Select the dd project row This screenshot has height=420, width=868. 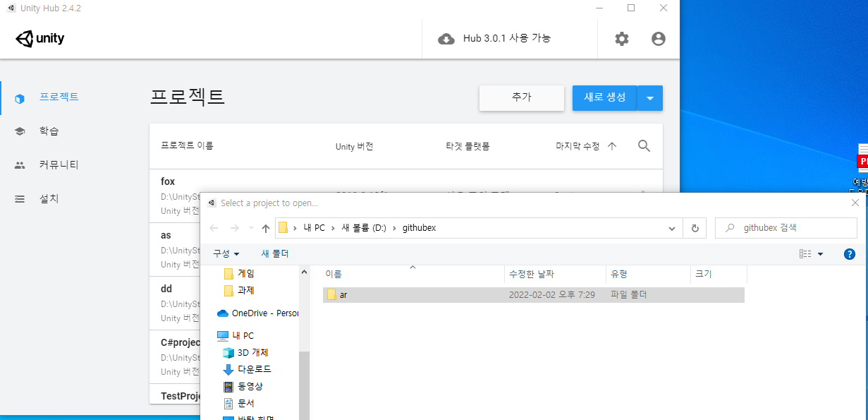coord(175,303)
